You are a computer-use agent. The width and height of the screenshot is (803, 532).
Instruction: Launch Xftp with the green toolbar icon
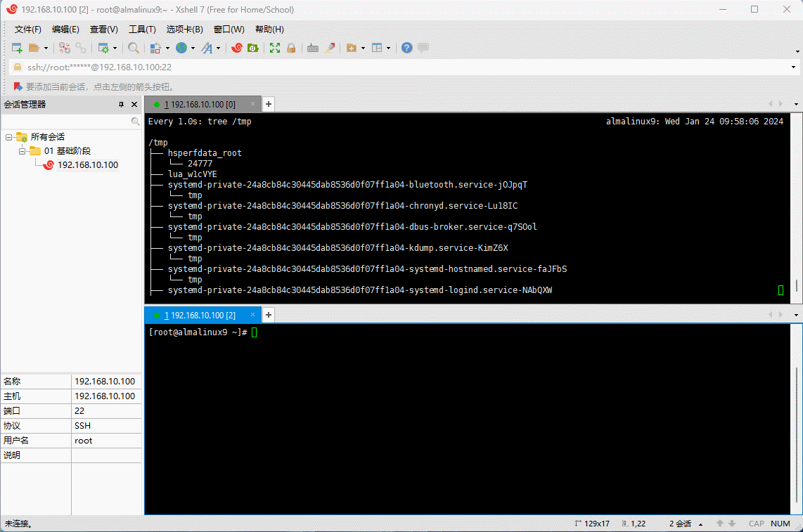tap(252, 48)
